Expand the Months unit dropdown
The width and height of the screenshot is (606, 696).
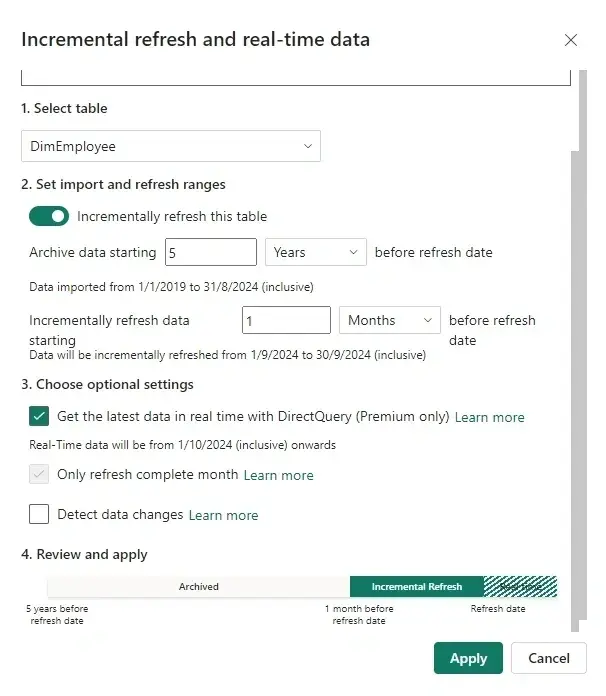point(390,320)
